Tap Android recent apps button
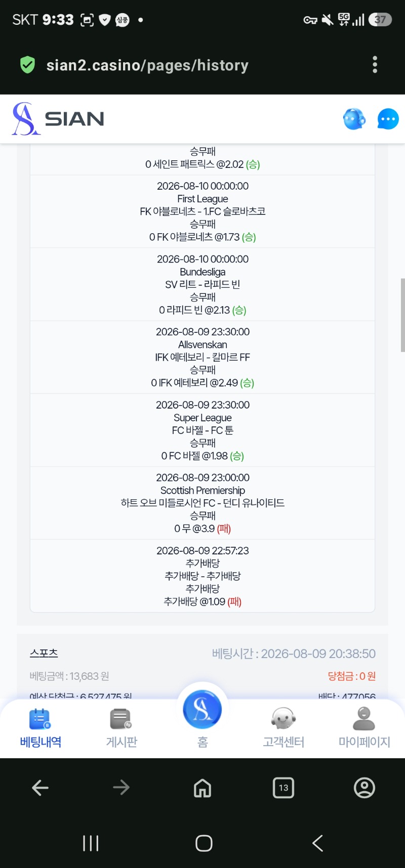The image size is (405, 868). (x=91, y=843)
